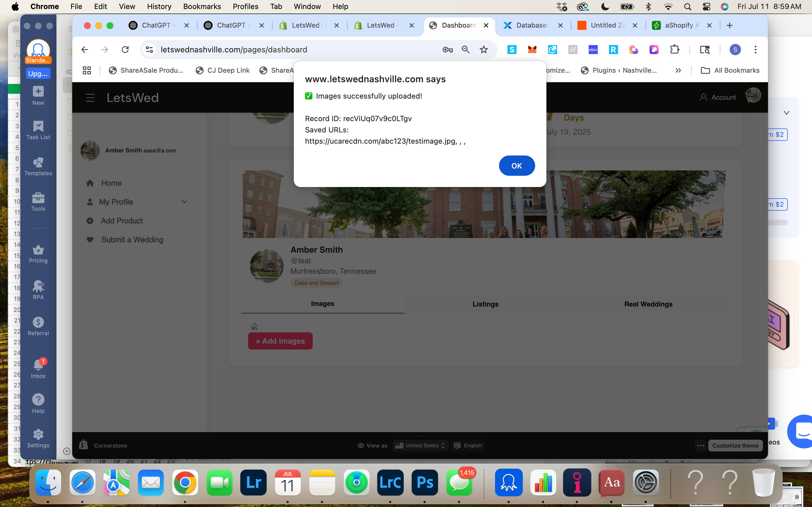Click the bookmark star icon in address bar
The height and width of the screenshot is (507, 812).
(484, 50)
